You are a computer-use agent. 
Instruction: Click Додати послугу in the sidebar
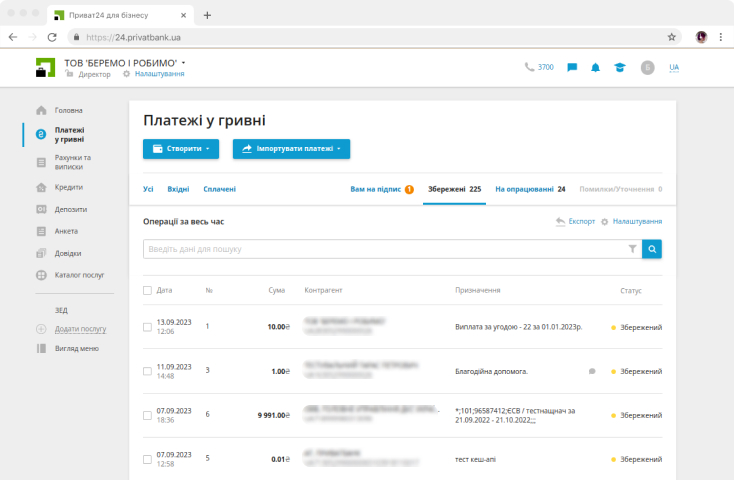[80, 329]
